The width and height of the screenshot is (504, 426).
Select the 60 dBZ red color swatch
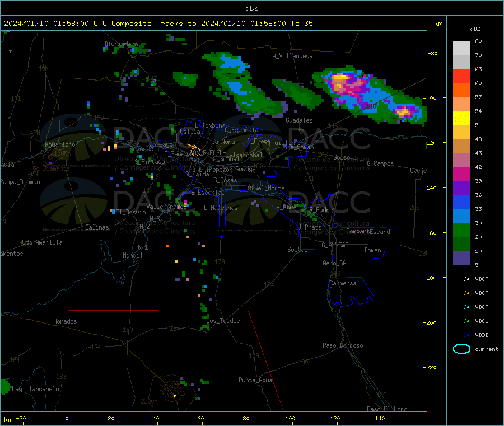461,76
